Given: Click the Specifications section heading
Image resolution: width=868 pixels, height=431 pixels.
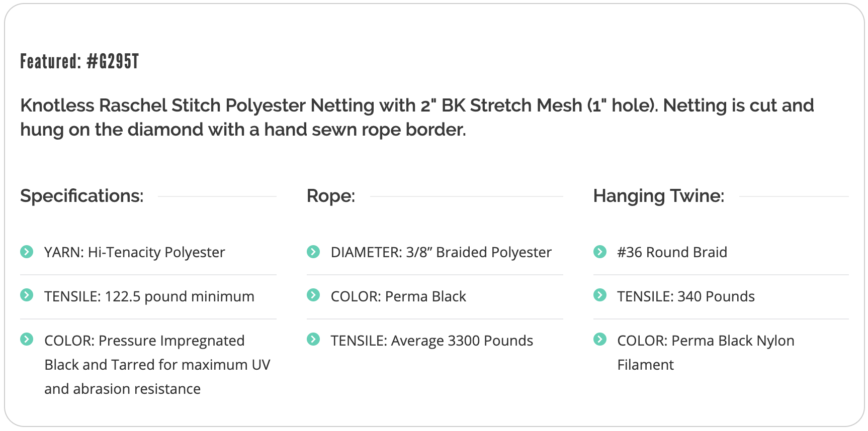Looking at the screenshot, I should [x=82, y=196].
